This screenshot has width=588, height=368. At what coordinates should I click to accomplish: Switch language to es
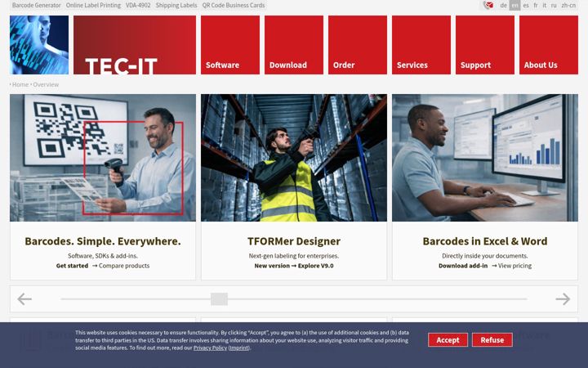click(x=526, y=5)
